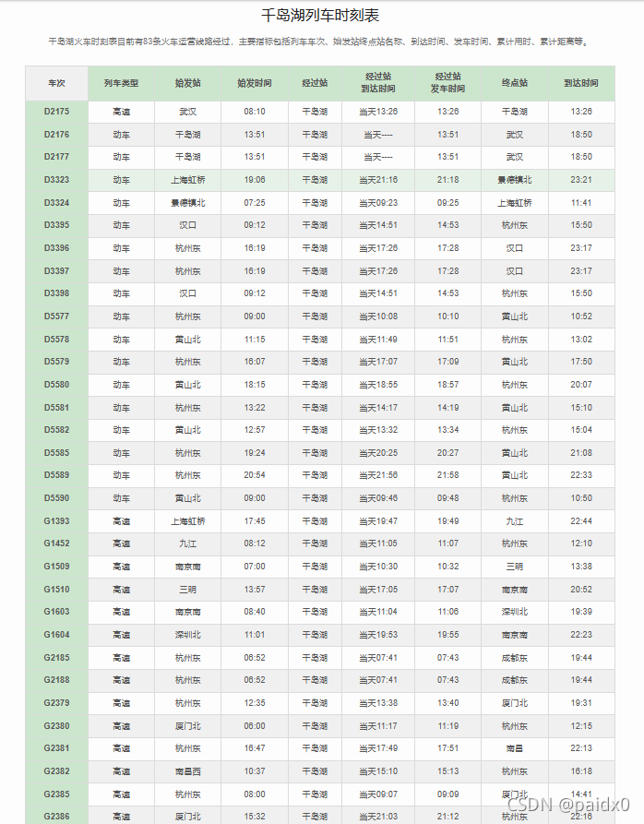Click final arrival time 23:21
The image size is (644, 824).
581,180
